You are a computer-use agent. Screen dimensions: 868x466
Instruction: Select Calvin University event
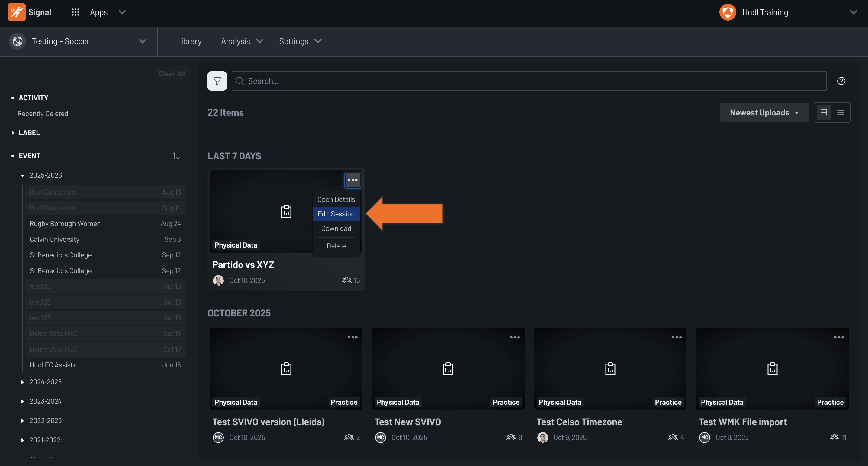tap(105, 239)
